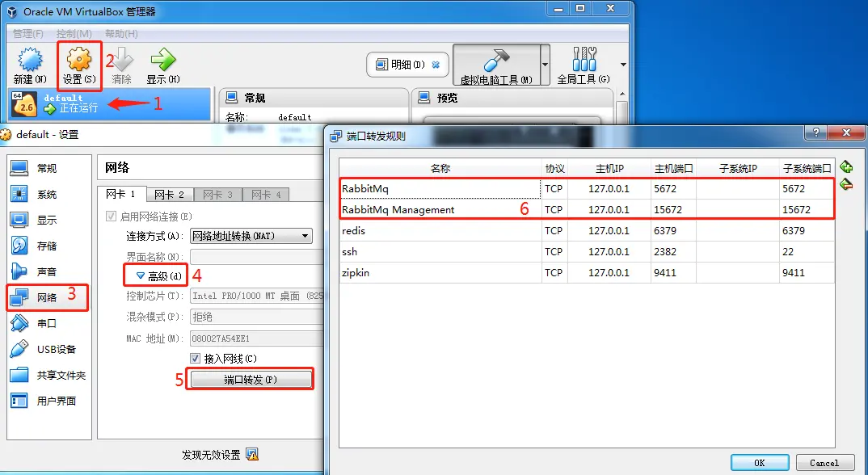
Task: Click the invalid settings warning icon
Action: [x=252, y=455]
